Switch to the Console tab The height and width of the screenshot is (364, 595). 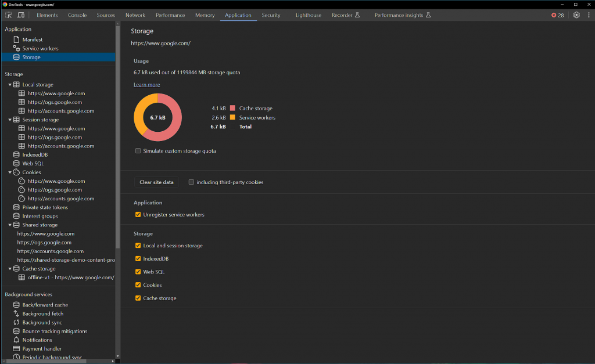click(x=77, y=15)
